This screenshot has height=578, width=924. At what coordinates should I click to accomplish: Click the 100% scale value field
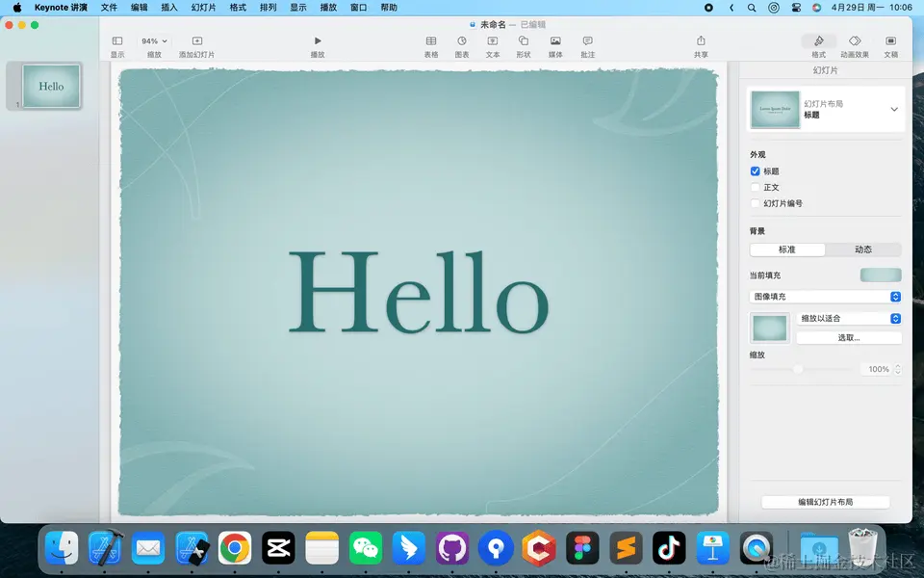click(x=878, y=369)
